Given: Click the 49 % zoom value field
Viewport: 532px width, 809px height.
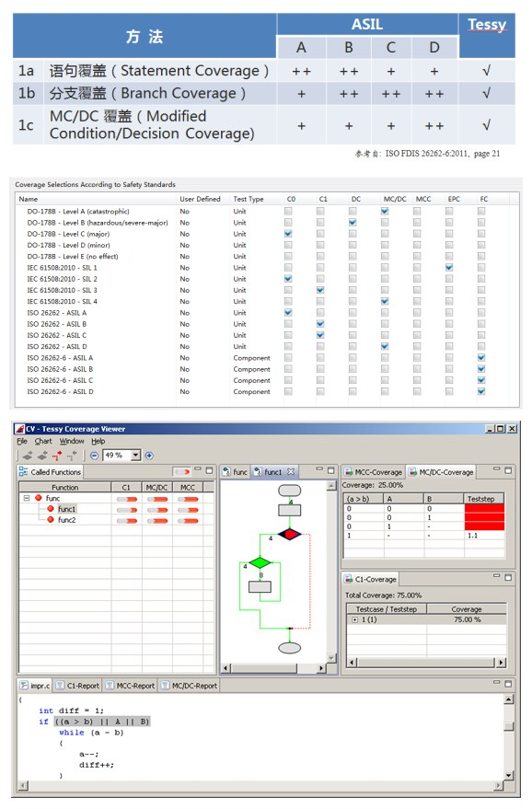Looking at the screenshot, I should [117, 455].
